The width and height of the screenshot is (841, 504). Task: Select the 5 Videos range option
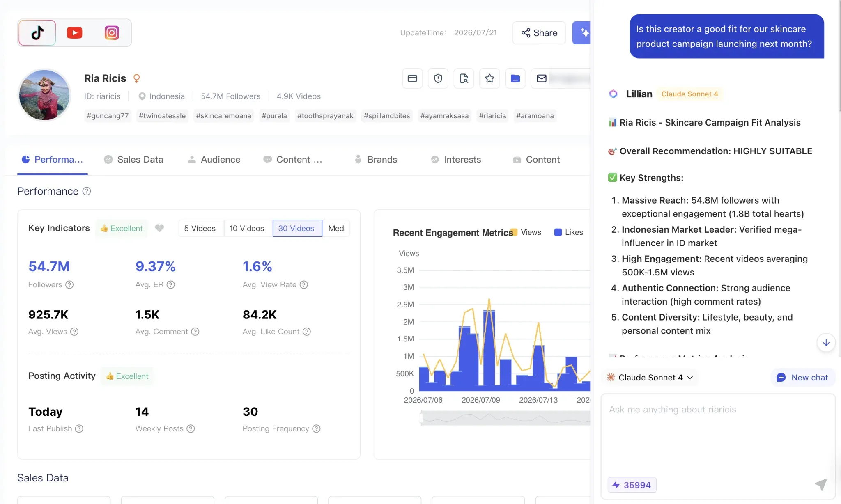200,229
